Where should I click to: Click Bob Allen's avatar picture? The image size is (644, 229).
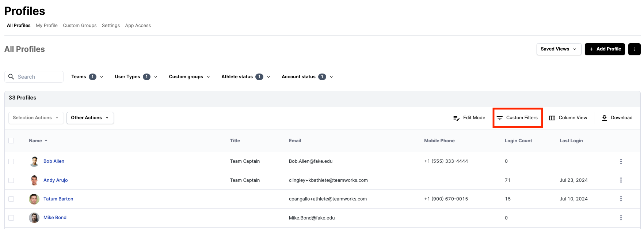coord(34,161)
